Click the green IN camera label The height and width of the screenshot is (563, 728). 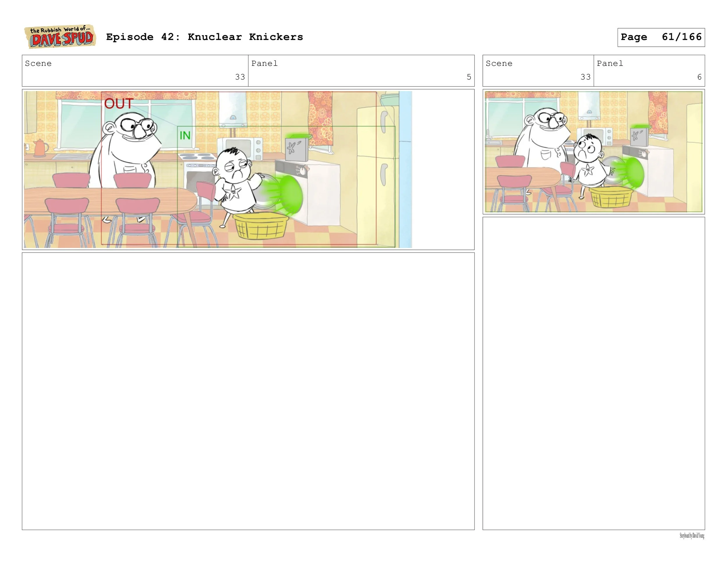click(185, 136)
